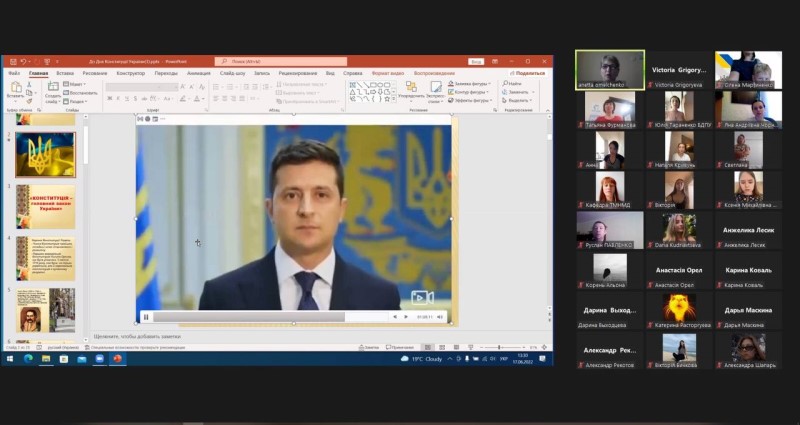
Task: Open Эффекты фигуры effects dropdown
Action: pos(469,101)
